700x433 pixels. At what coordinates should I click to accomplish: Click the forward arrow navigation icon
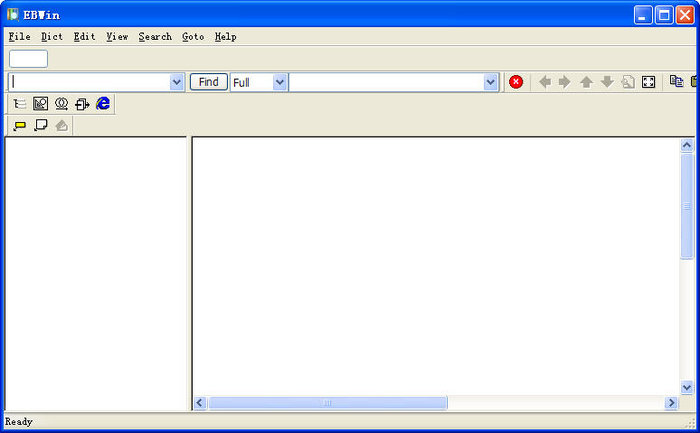pyautogui.click(x=565, y=82)
